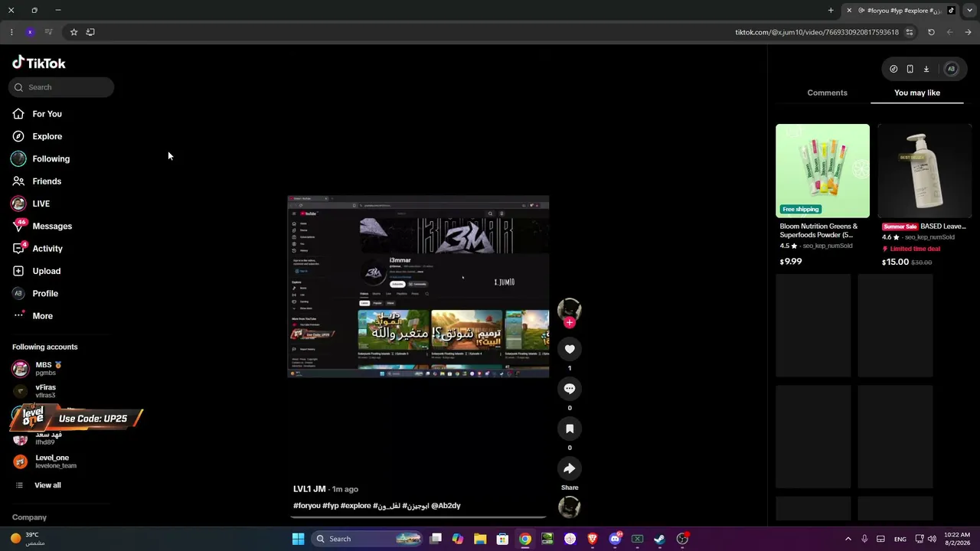Open the LIVE section
Image resolution: width=980 pixels, height=551 pixels.
pos(41,204)
